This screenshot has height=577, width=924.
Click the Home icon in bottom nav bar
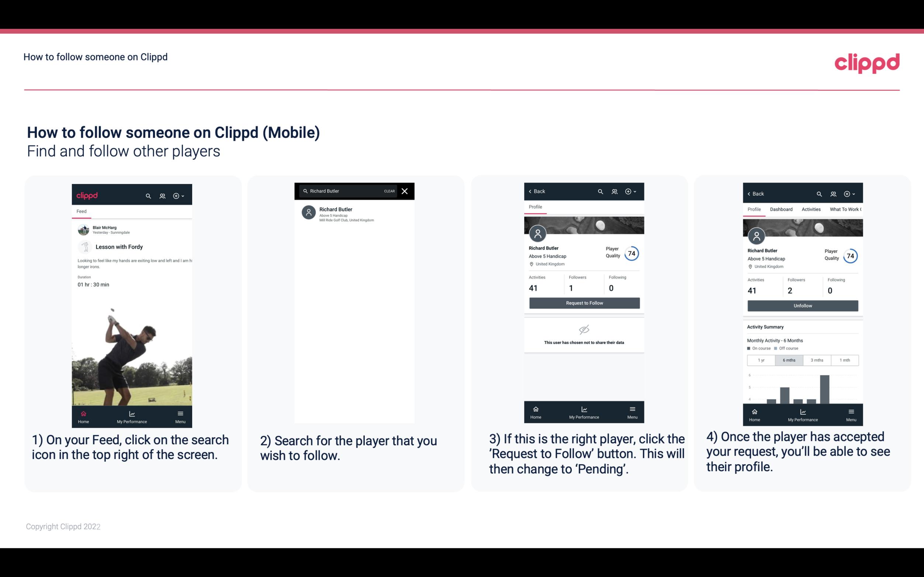click(x=83, y=412)
